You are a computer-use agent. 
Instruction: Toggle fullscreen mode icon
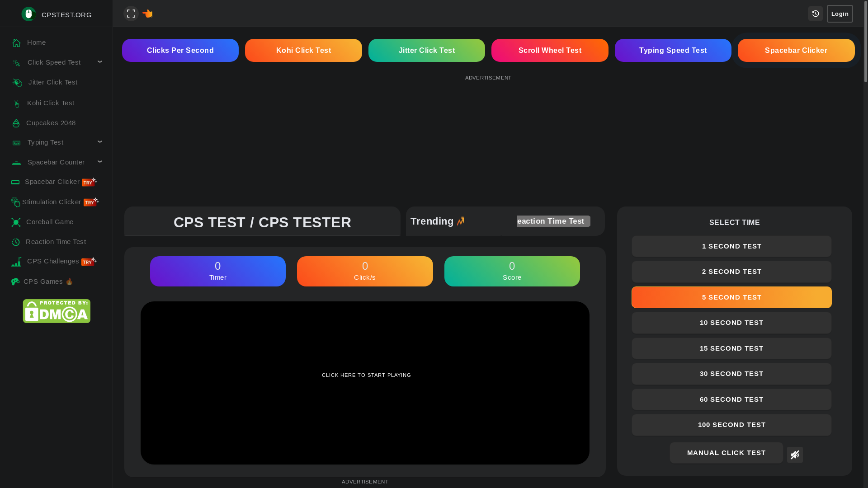tap(131, 14)
